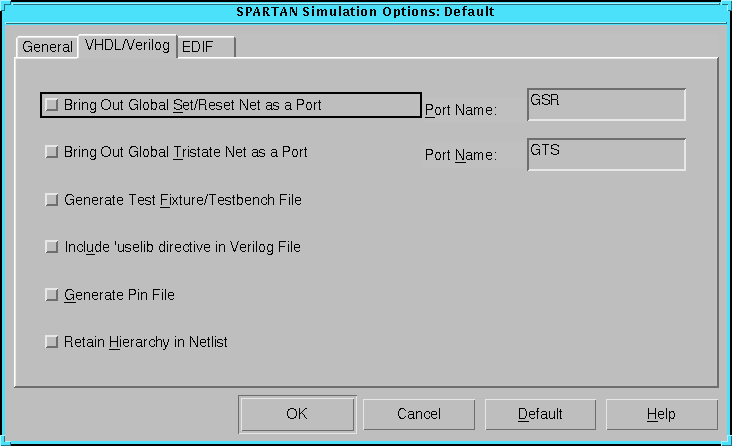
Task: Focus the GTS port name field
Action: coord(605,154)
